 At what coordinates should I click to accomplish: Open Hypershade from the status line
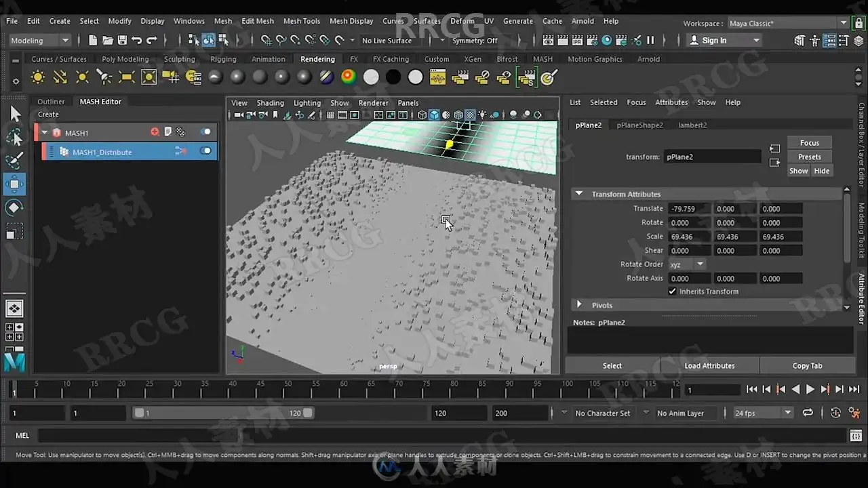(x=607, y=40)
